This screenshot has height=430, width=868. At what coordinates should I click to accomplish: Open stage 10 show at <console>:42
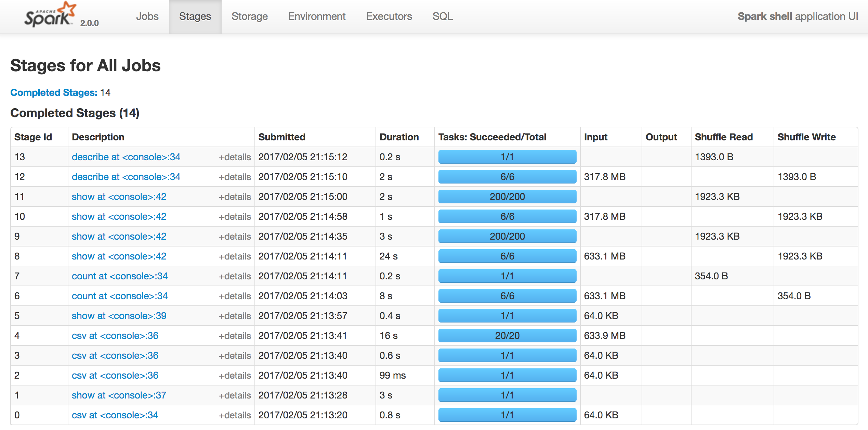coord(119,216)
